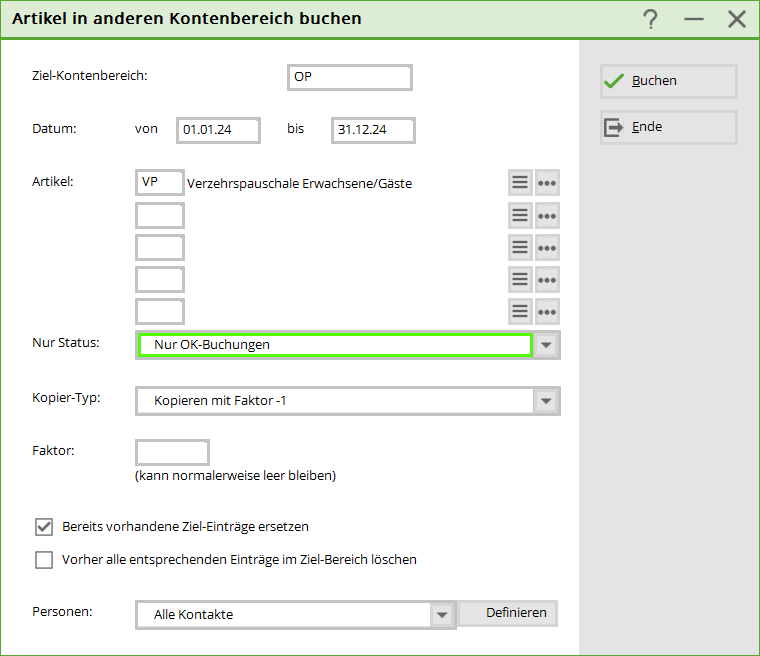The width and height of the screenshot is (760, 656).
Task: Open the Kopier-Typ dropdown
Action: click(x=546, y=401)
